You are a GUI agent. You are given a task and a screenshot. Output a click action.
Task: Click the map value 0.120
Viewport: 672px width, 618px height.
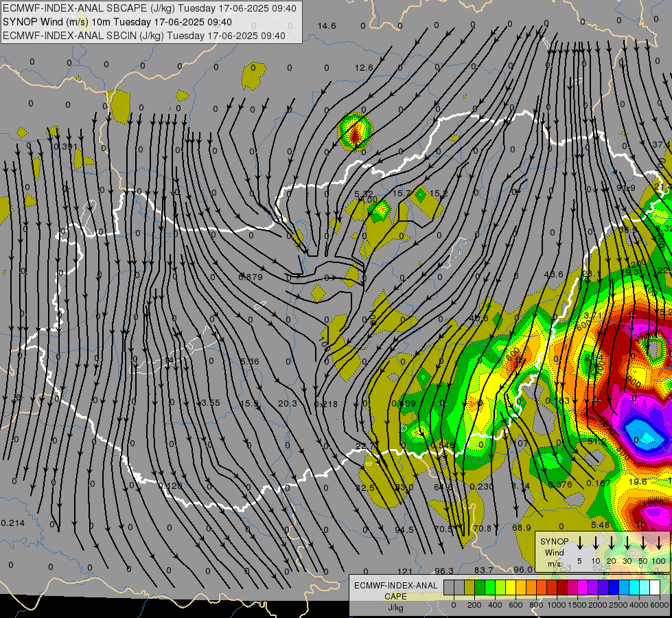170,486
